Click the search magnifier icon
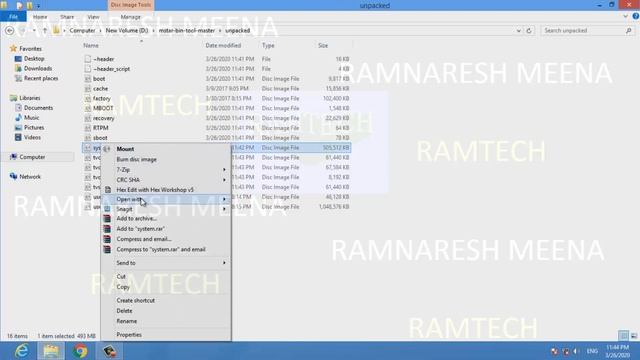 click(629, 31)
